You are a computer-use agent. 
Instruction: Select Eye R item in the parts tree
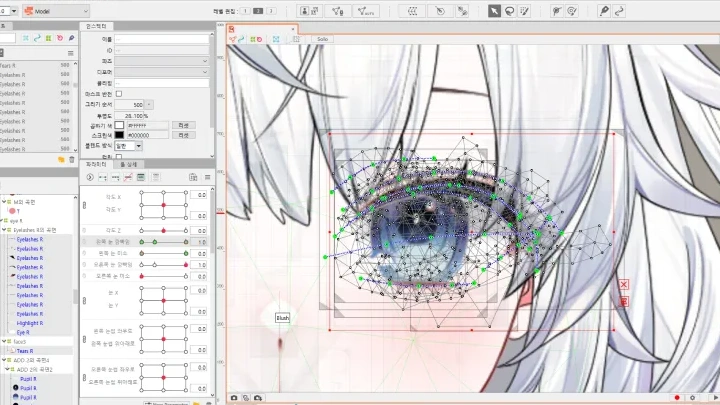click(x=23, y=332)
